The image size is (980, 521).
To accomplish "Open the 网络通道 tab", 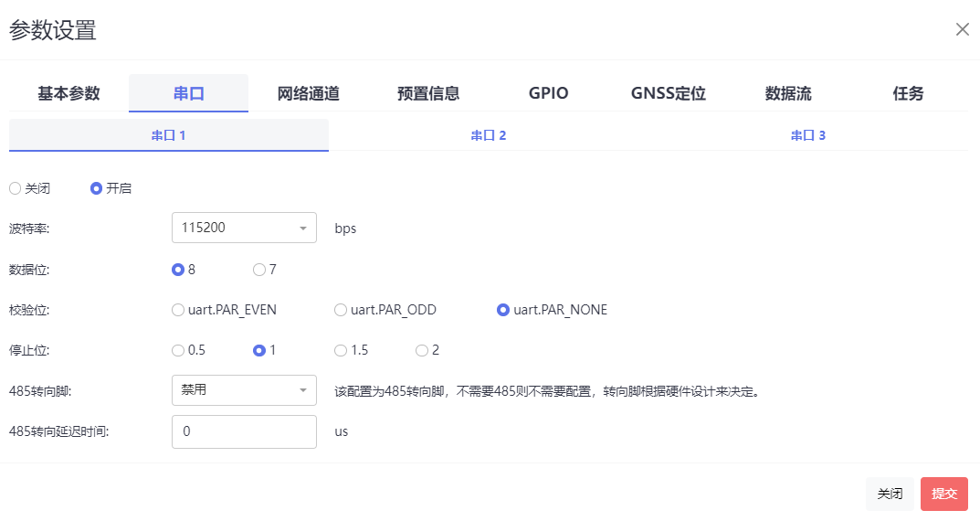I will (308, 93).
